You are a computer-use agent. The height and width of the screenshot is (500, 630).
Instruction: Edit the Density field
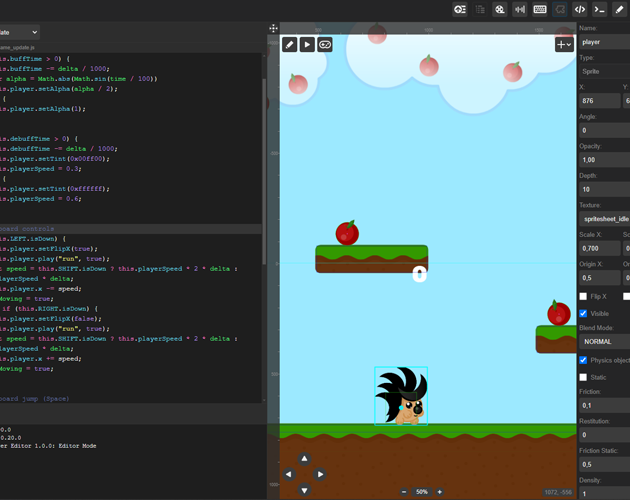tap(605, 494)
